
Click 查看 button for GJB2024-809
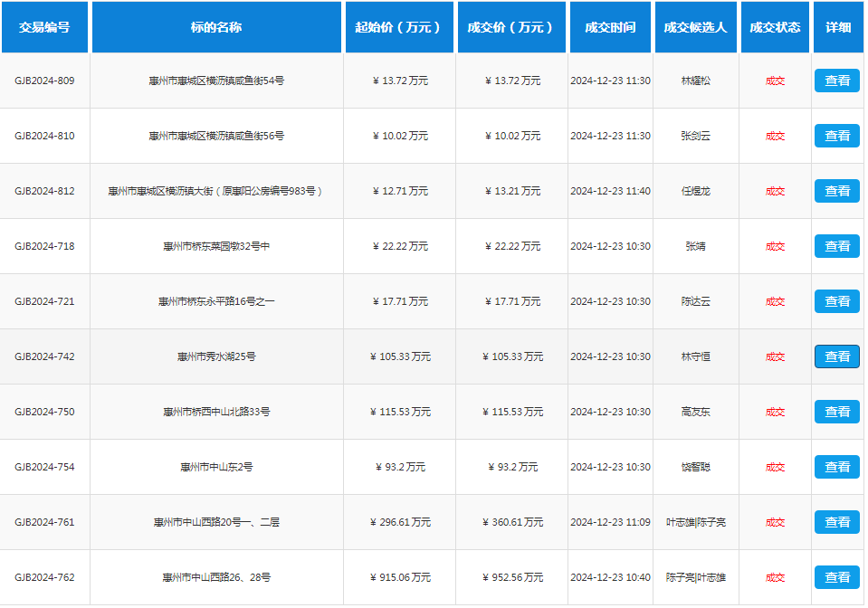(836, 81)
